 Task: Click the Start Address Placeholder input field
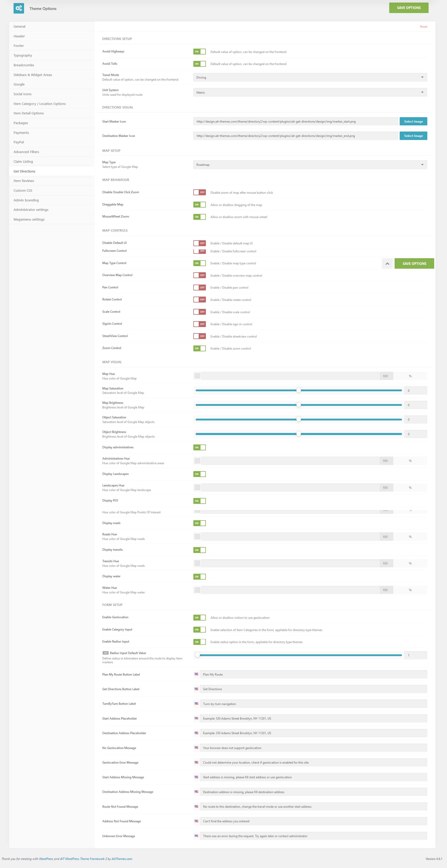313,718
